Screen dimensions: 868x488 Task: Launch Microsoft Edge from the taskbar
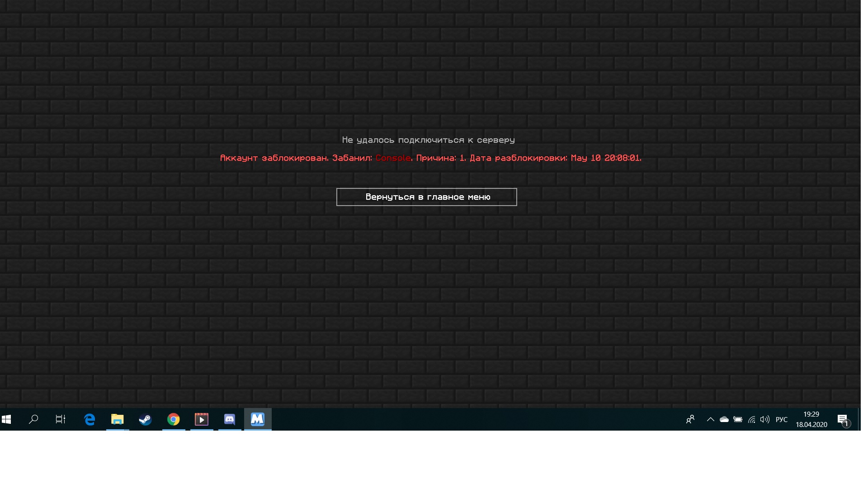(90, 419)
